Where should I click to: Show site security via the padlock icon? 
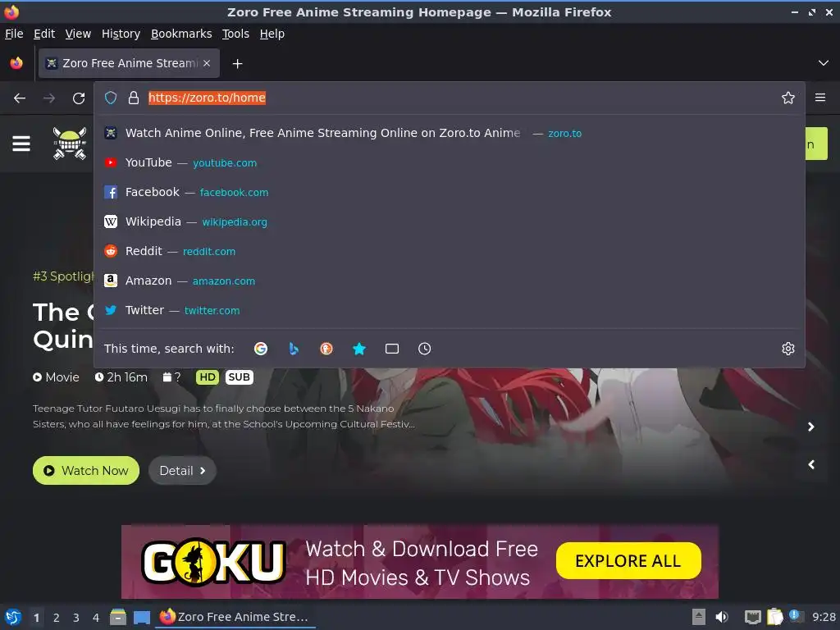134,98
